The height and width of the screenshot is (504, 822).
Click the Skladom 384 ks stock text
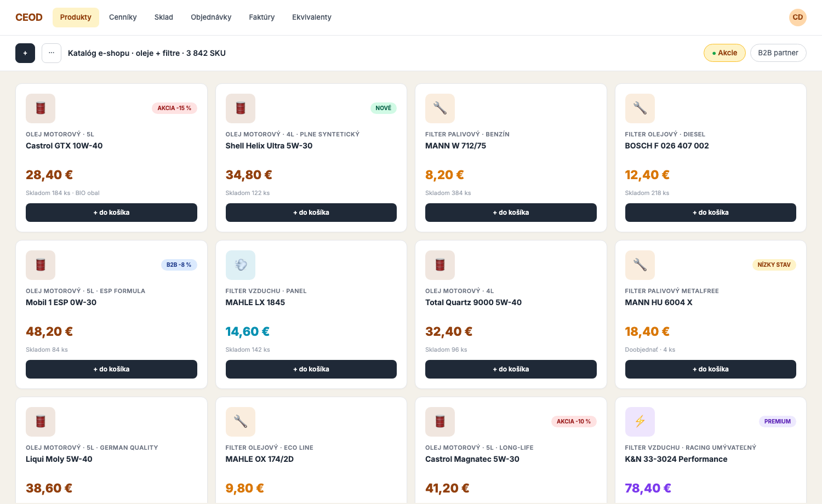448,193
